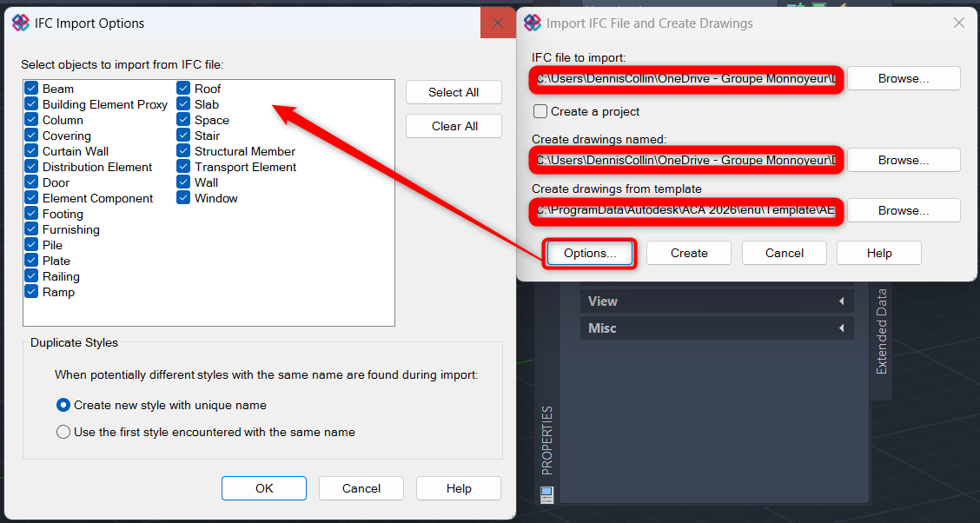Screen dimensions: 980x523
Task: Select Use the first style encountered option
Action: (x=63, y=432)
